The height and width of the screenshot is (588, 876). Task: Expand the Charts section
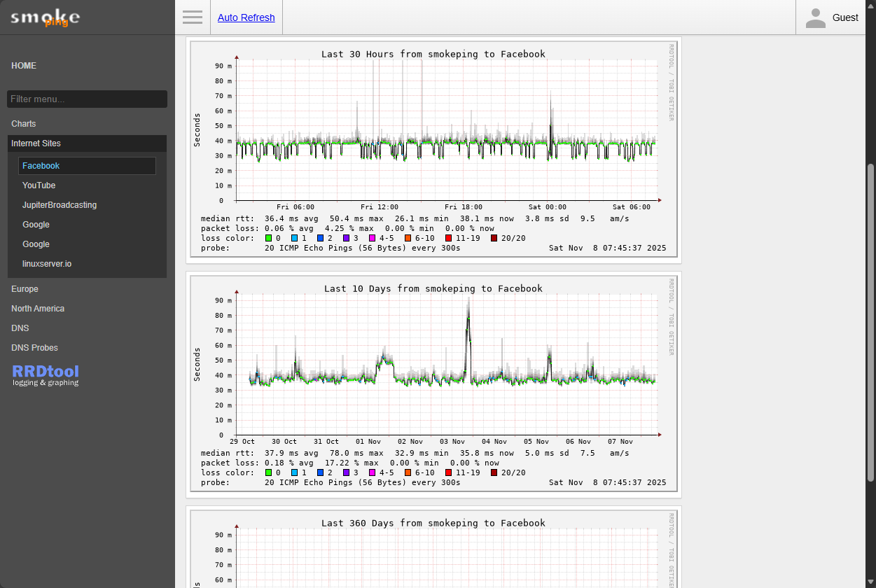(23, 123)
